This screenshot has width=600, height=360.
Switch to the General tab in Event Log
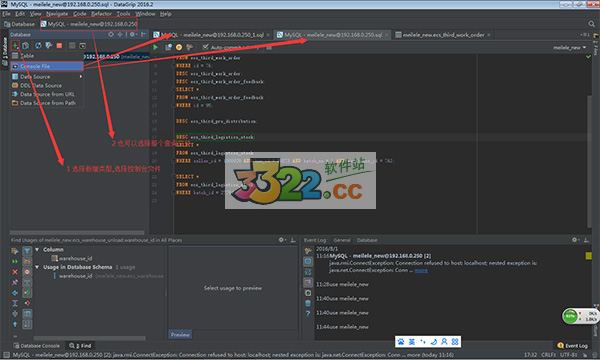(x=342, y=240)
